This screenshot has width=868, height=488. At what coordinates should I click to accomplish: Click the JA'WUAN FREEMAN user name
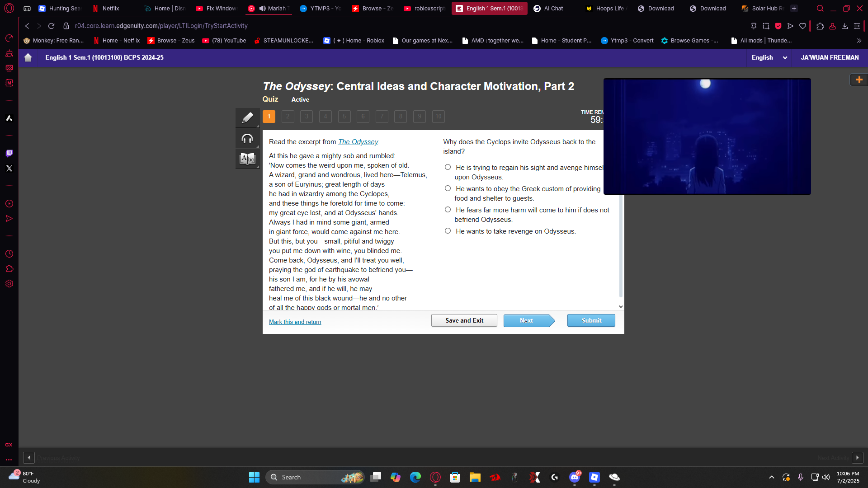pyautogui.click(x=830, y=57)
